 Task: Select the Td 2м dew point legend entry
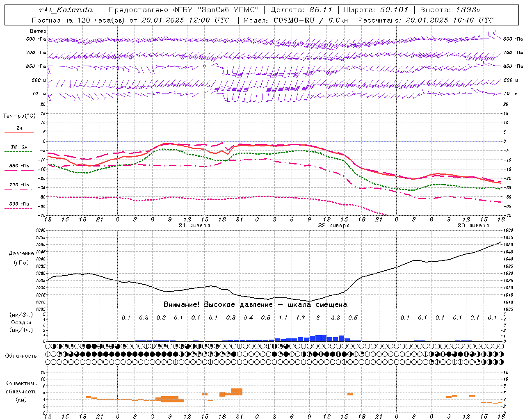tap(19, 147)
